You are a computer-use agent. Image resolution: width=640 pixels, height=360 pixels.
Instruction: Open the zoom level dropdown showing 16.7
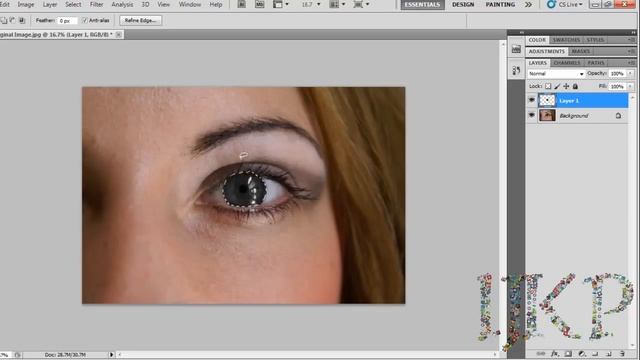point(319,4)
